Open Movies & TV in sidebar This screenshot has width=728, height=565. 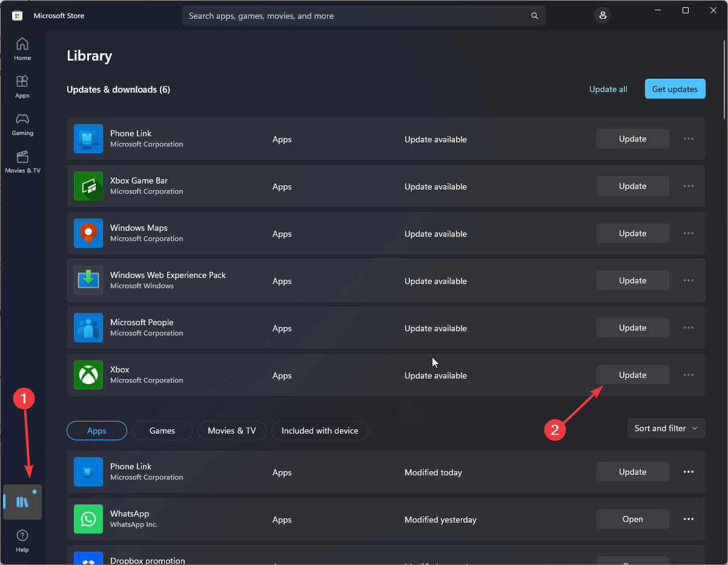[22, 161]
